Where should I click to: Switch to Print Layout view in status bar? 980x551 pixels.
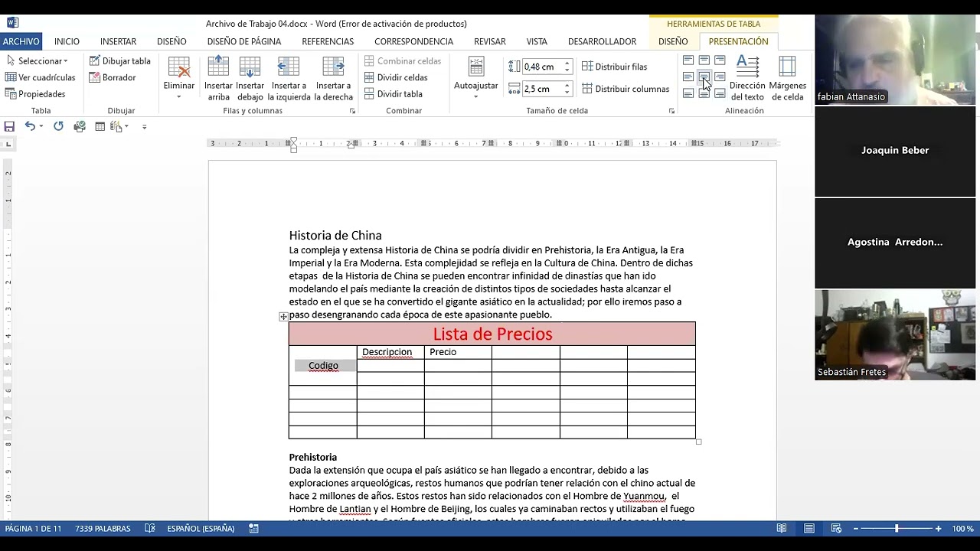pos(809,529)
